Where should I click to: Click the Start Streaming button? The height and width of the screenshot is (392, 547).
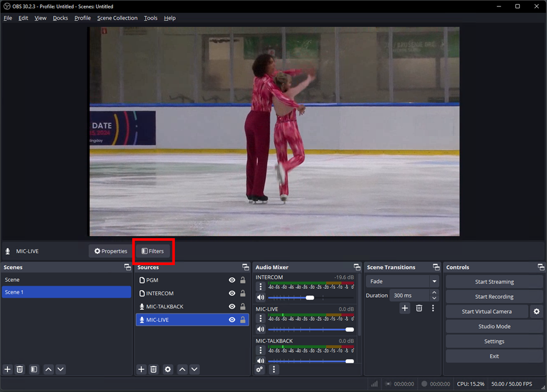click(x=494, y=282)
